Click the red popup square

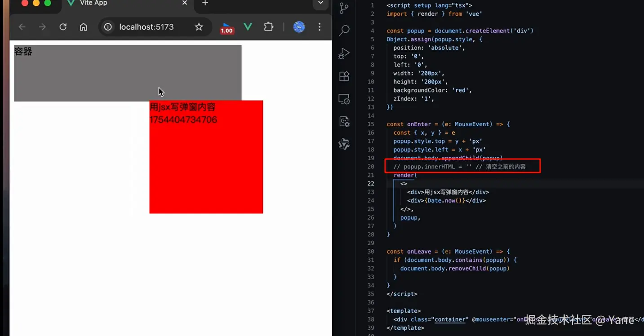pos(206,157)
